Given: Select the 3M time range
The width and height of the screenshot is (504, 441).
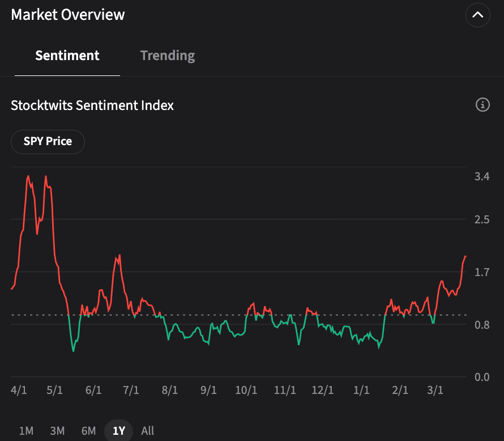Looking at the screenshot, I should tap(57, 430).
